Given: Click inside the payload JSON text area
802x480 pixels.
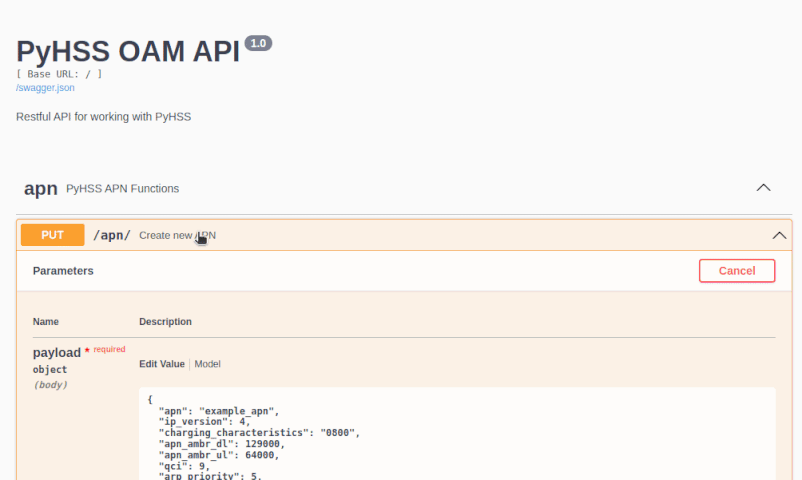Looking at the screenshot, I should [x=457, y=435].
